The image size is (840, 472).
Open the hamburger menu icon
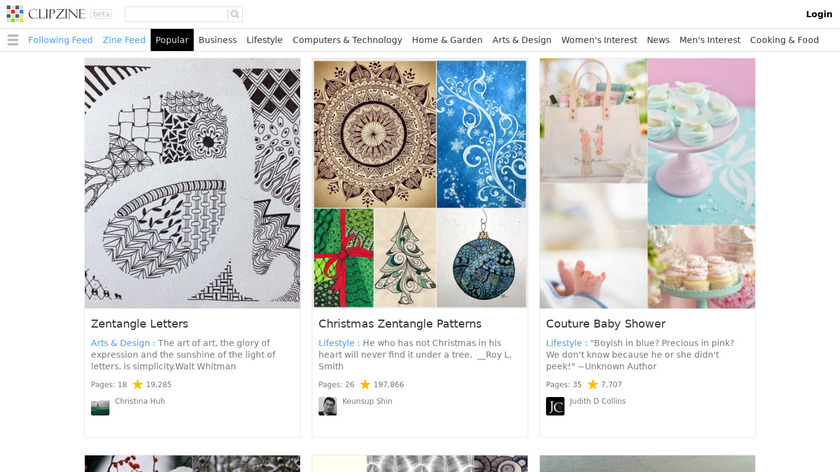(13, 40)
